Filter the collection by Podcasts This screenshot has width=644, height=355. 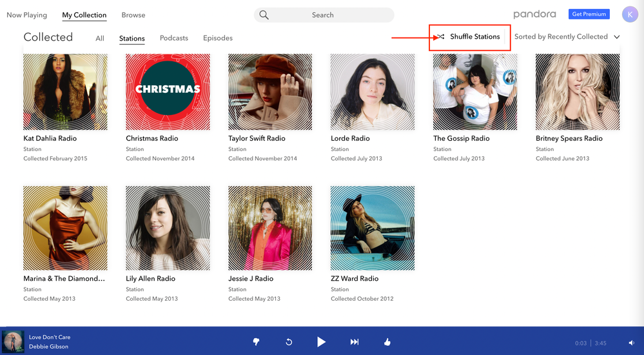coord(174,38)
